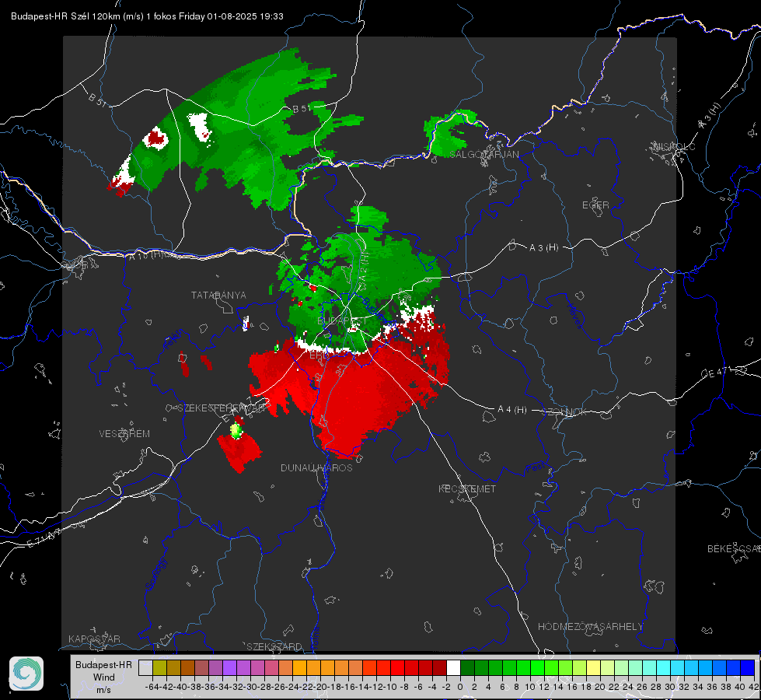Select the TATABÁNYA city label
The width and height of the screenshot is (761, 700).
(218, 295)
